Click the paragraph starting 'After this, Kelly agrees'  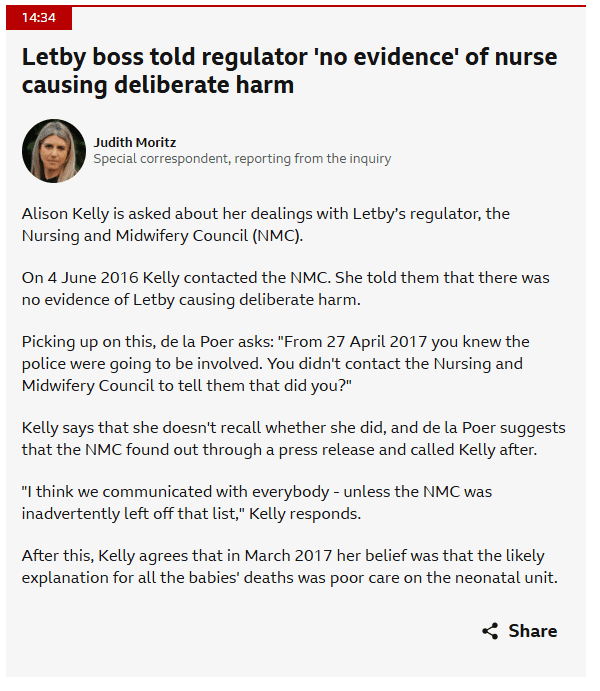click(x=289, y=567)
